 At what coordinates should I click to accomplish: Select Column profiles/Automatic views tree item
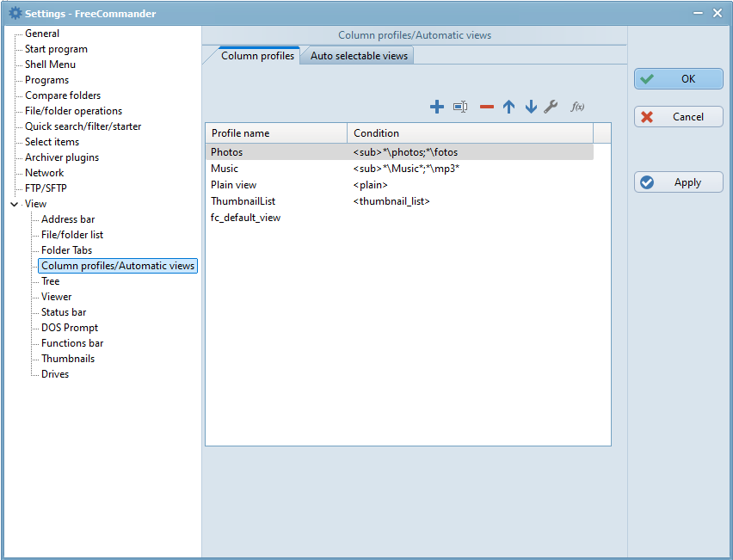click(x=118, y=266)
